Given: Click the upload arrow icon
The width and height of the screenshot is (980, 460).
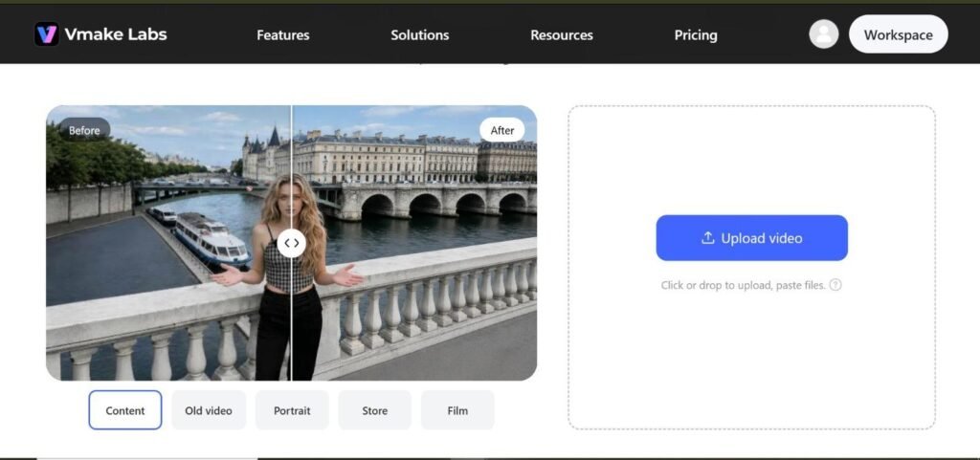Looking at the screenshot, I should [708, 238].
